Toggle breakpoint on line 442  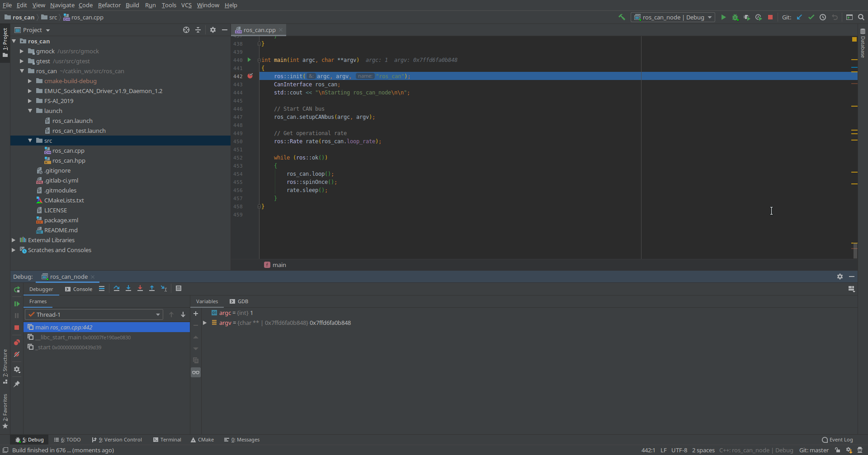250,76
